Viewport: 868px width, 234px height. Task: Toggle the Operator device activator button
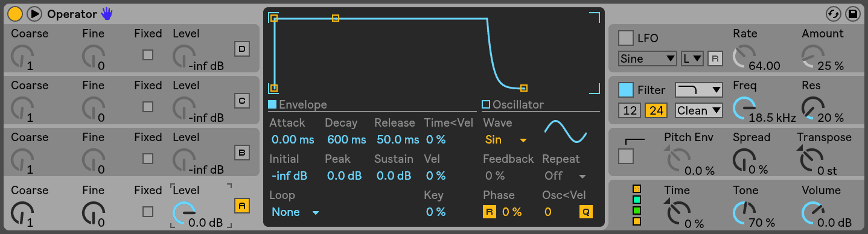coord(15,13)
